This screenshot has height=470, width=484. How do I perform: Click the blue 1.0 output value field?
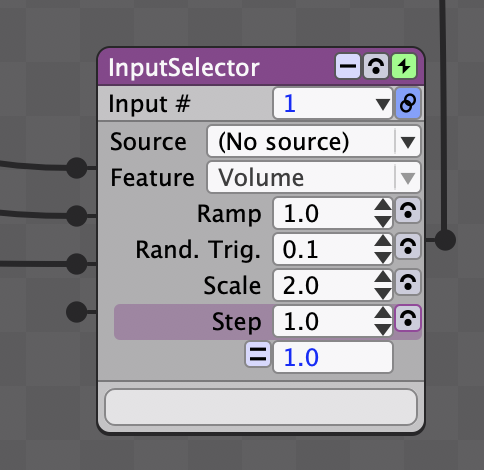[333, 357]
